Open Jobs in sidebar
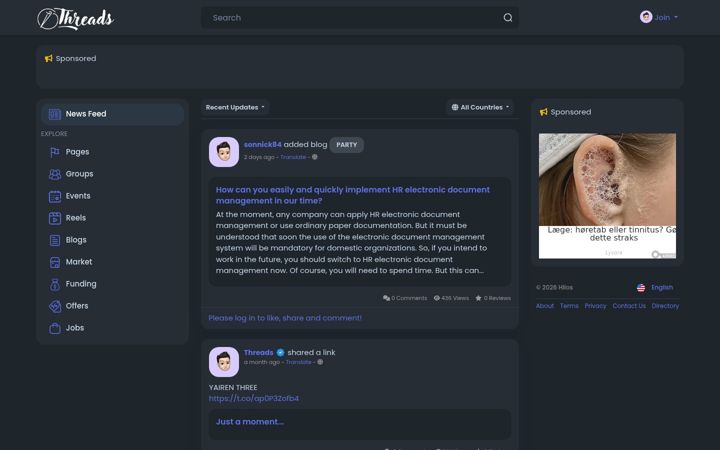The image size is (720, 450). [112, 328]
